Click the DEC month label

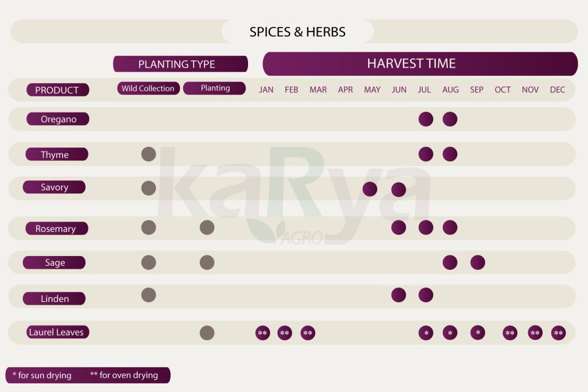pyautogui.click(x=558, y=90)
